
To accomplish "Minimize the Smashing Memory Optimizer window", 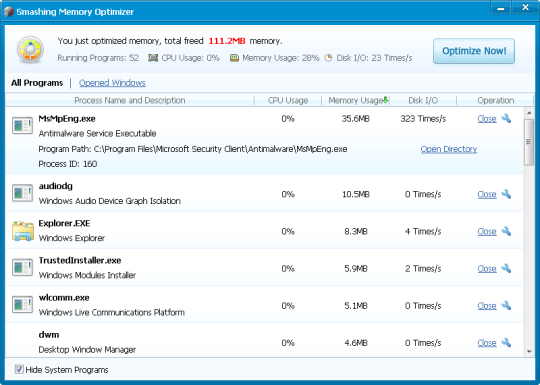I will (x=501, y=8).
